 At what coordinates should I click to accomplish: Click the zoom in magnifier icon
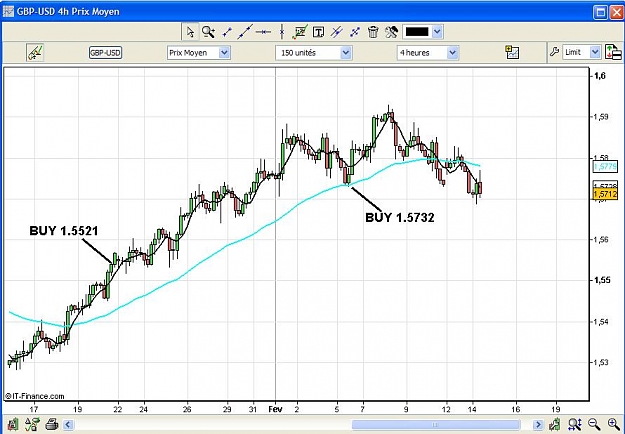[x=613, y=424]
